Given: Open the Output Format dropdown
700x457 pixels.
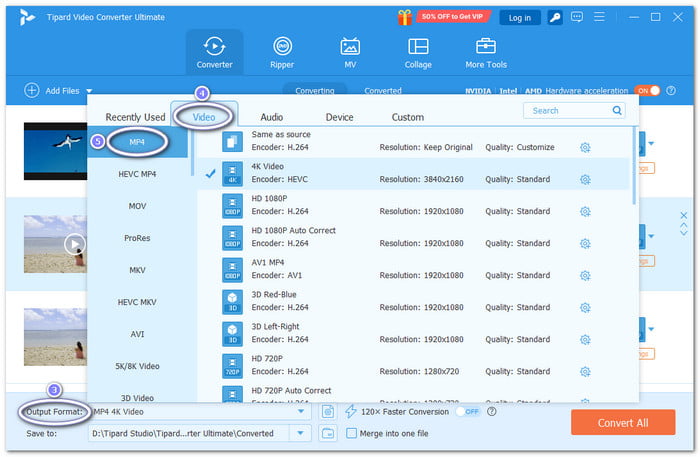Looking at the screenshot, I should tap(301, 411).
